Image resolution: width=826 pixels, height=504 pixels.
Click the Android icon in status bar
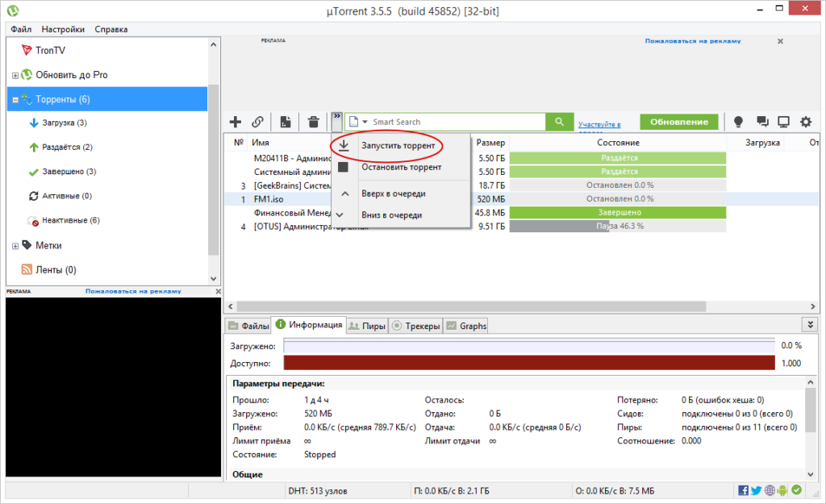(782, 490)
